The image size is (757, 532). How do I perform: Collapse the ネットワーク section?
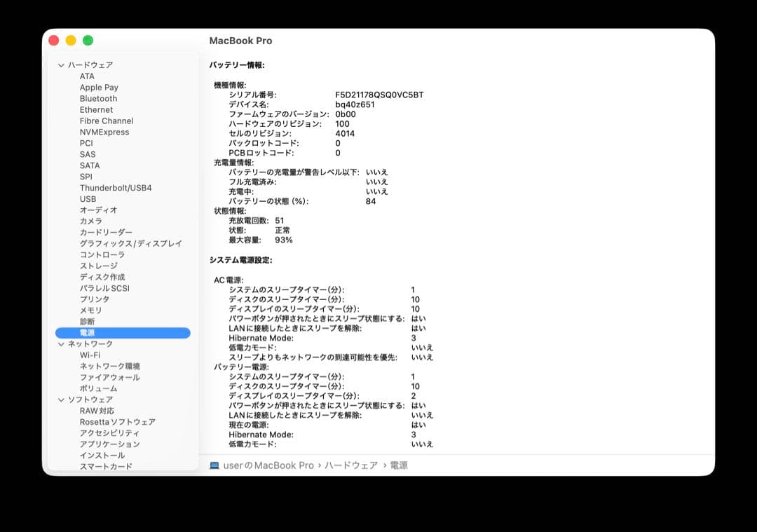[x=62, y=343]
